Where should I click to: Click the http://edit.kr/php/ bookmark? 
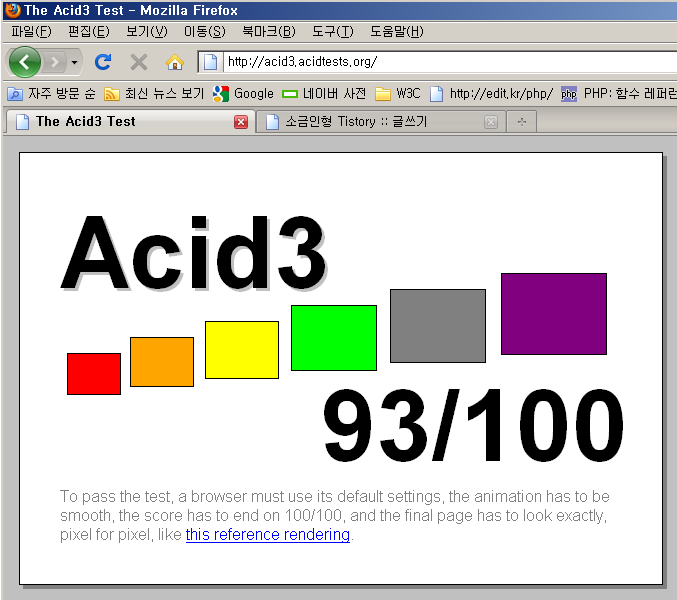tap(491, 93)
